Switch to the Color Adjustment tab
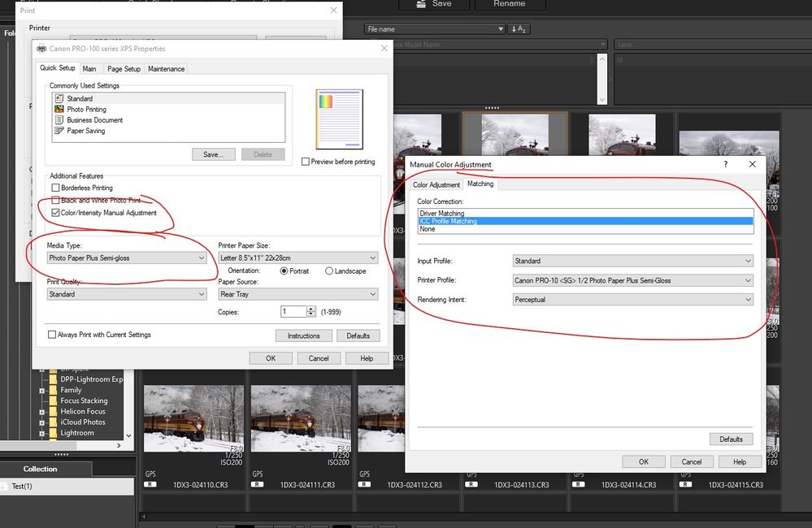This screenshot has width=812, height=528. pyautogui.click(x=436, y=184)
